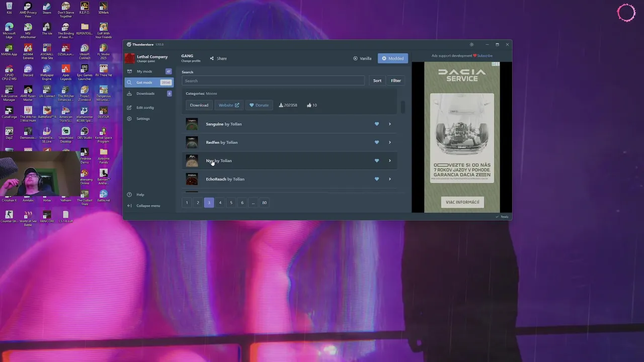Go to page 5 of mods
Viewport: 644px width, 362px height.
231,203
